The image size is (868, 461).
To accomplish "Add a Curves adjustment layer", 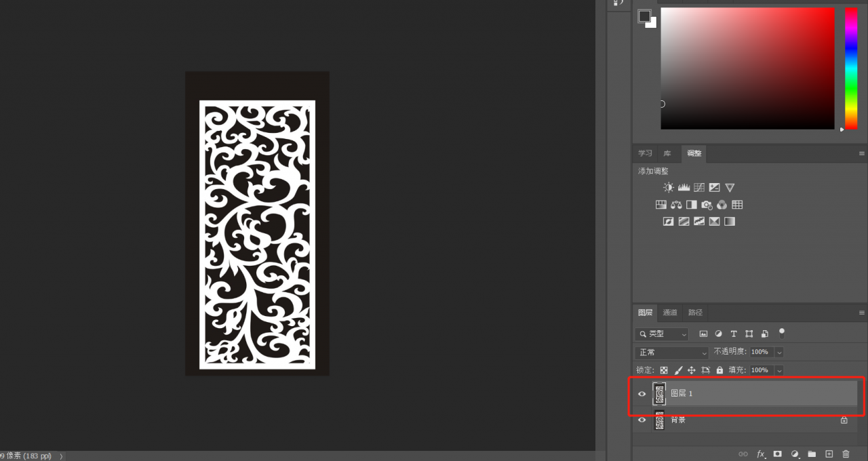I will coord(699,188).
